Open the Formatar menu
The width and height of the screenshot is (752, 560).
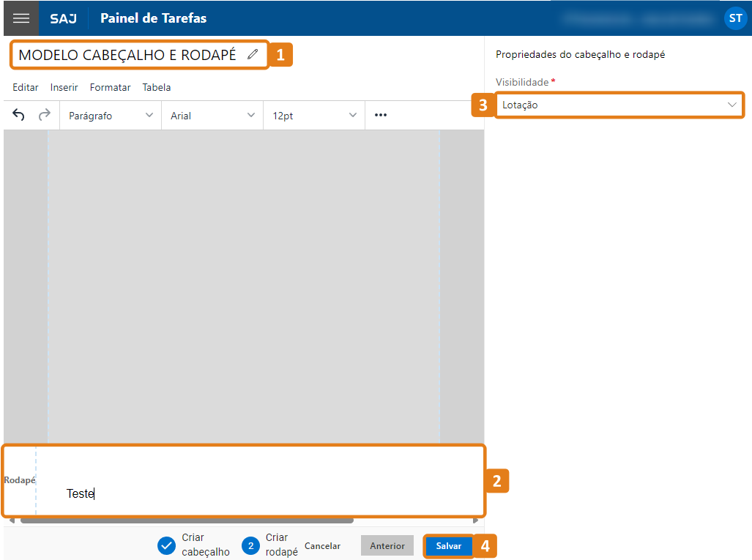(x=110, y=87)
